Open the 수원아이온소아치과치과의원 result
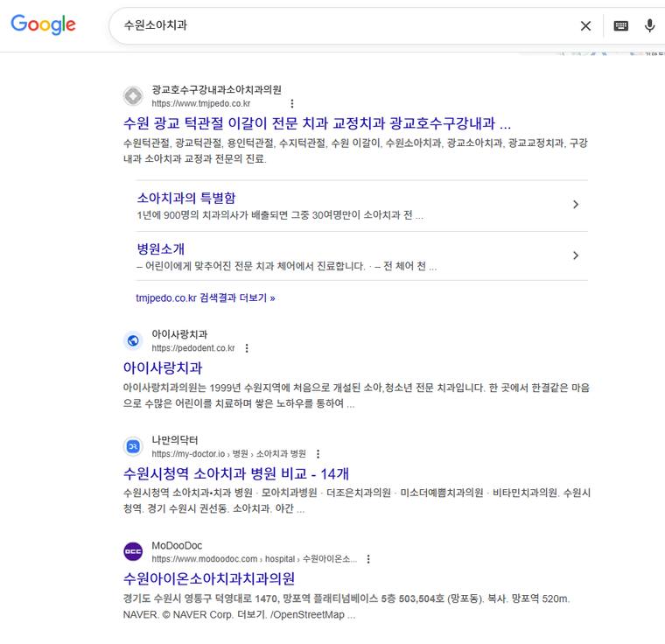Screen dimensions: 665x644 pos(208,578)
